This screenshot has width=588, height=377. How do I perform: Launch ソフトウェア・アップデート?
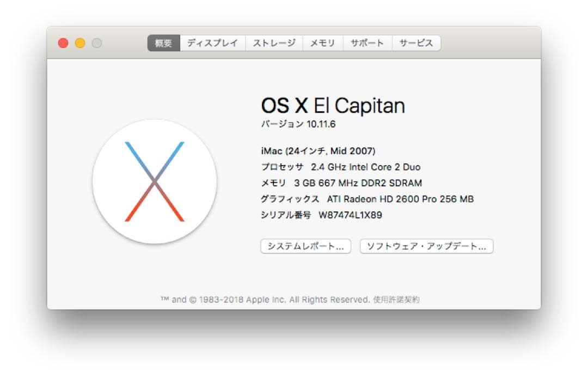tap(426, 246)
